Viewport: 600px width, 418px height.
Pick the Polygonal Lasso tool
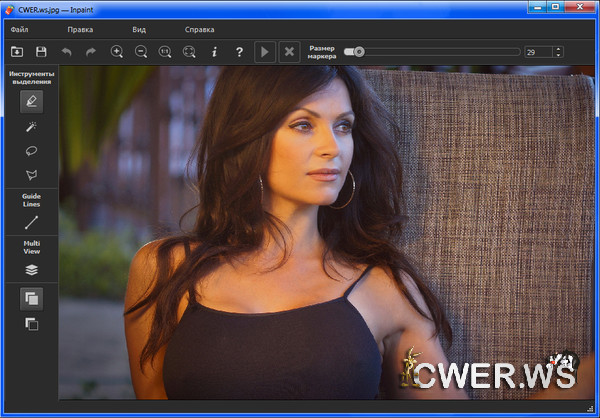coord(31,175)
